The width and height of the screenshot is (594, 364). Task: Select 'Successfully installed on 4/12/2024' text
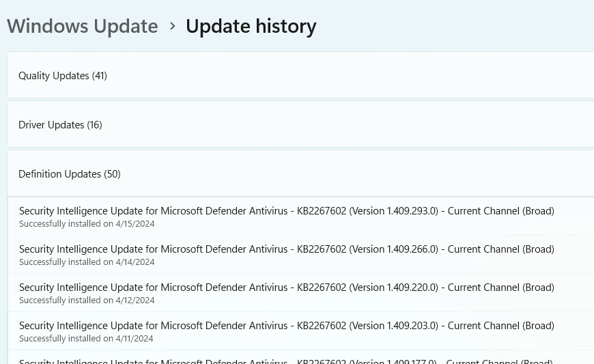pyautogui.click(x=87, y=300)
